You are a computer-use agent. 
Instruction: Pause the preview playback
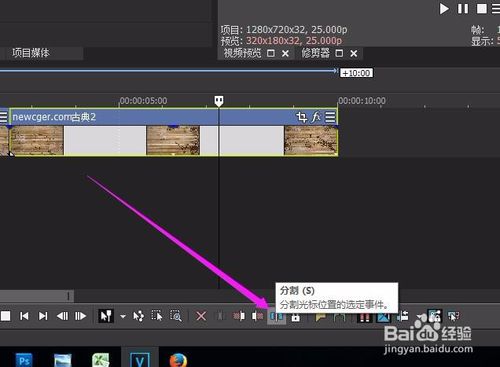coord(463,9)
